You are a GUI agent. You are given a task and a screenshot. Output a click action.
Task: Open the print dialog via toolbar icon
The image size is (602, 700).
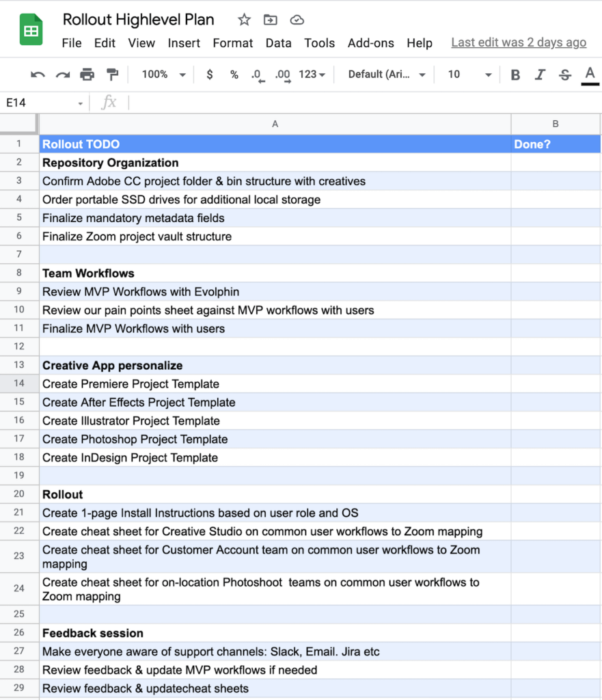[87, 75]
